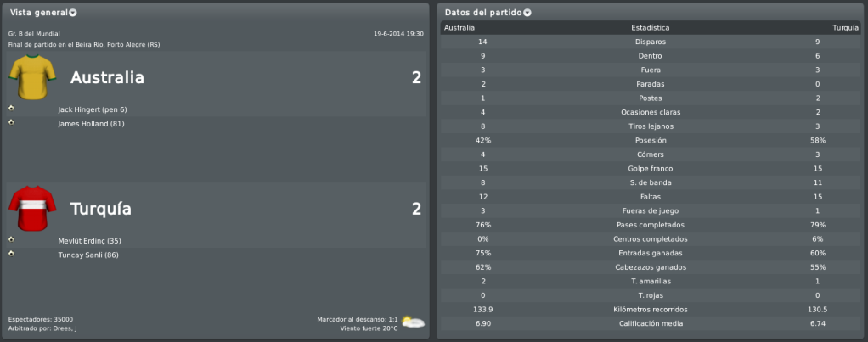Click the cloudy weather icon
This screenshot has width=868, height=342.
pyautogui.click(x=413, y=322)
